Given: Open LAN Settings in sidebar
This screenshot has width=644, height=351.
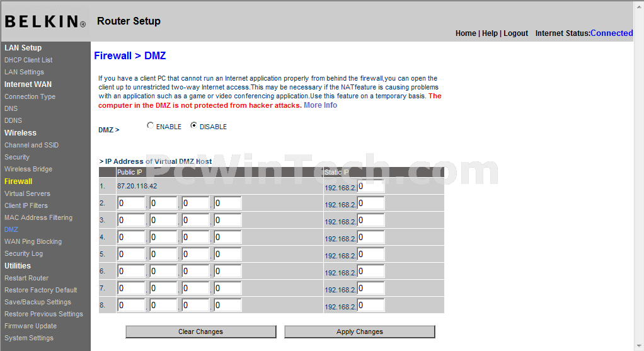Looking at the screenshot, I should click(x=24, y=72).
